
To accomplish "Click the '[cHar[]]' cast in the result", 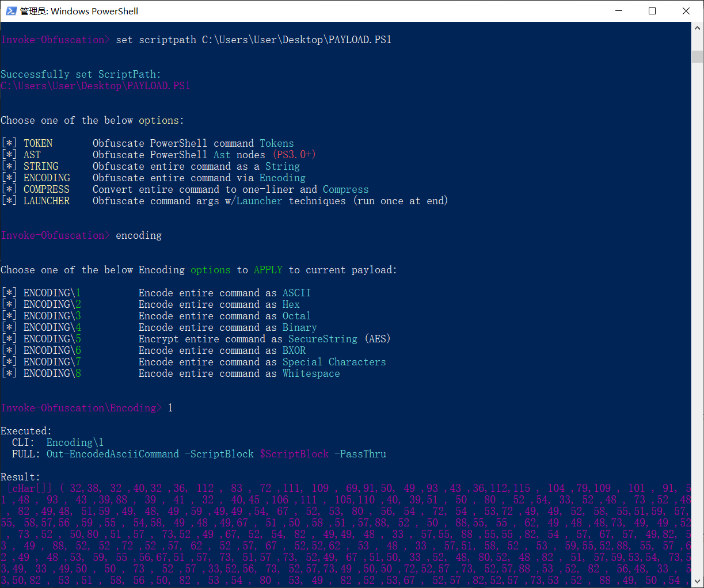I will coord(29,488).
